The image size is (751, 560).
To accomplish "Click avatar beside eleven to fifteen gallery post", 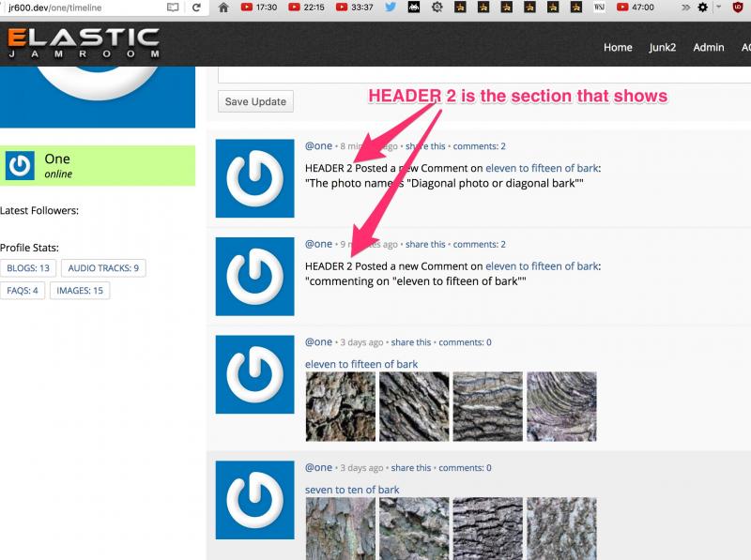I will click(254, 374).
